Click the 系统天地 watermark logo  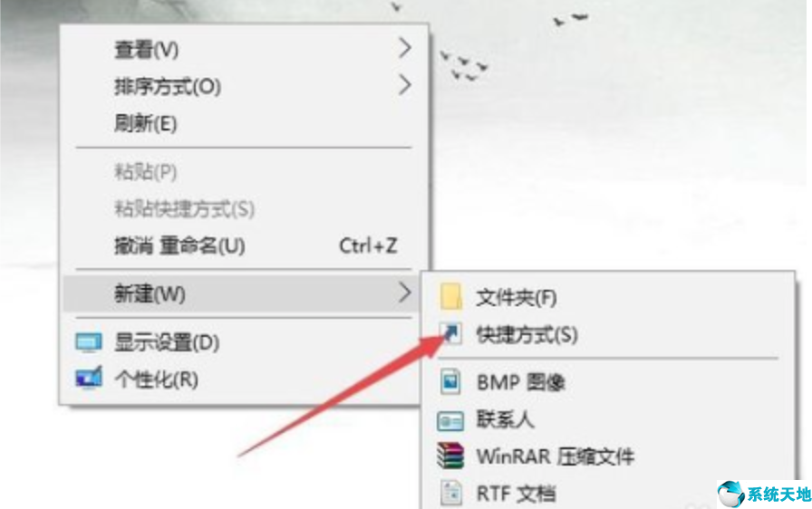coord(764,495)
